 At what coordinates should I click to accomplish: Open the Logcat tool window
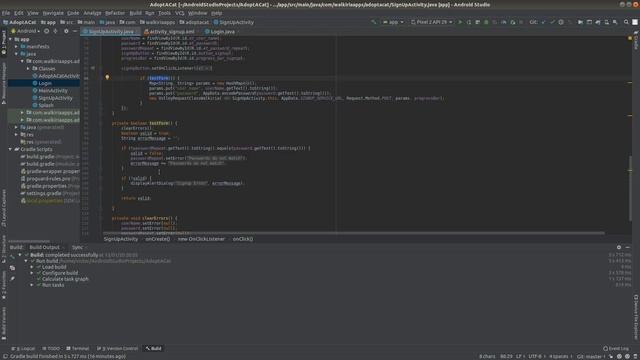tap(23, 349)
